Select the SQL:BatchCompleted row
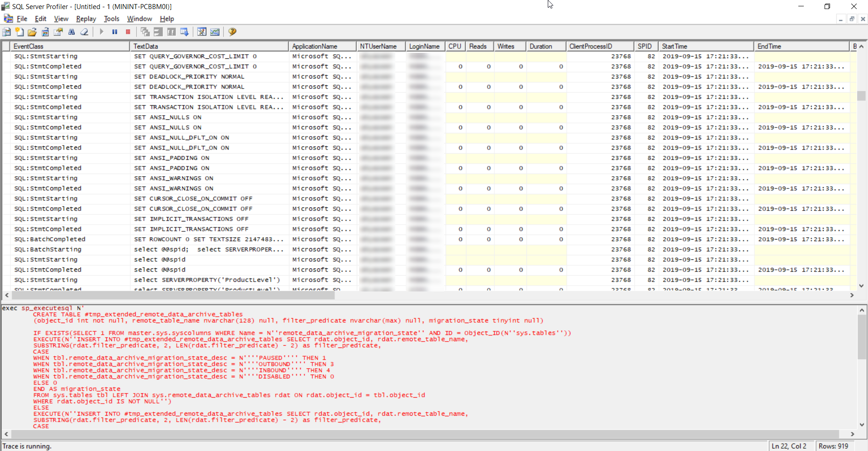The height and width of the screenshot is (451, 868). point(429,239)
